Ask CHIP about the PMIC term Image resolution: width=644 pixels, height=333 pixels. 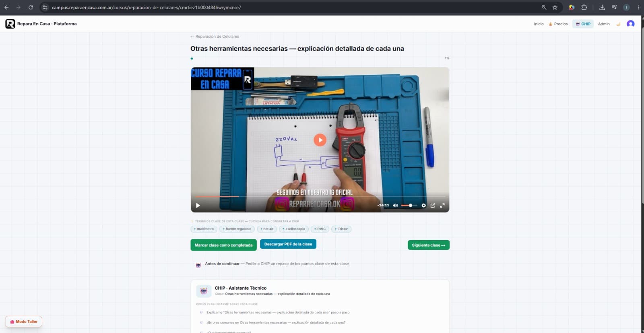click(320, 229)
